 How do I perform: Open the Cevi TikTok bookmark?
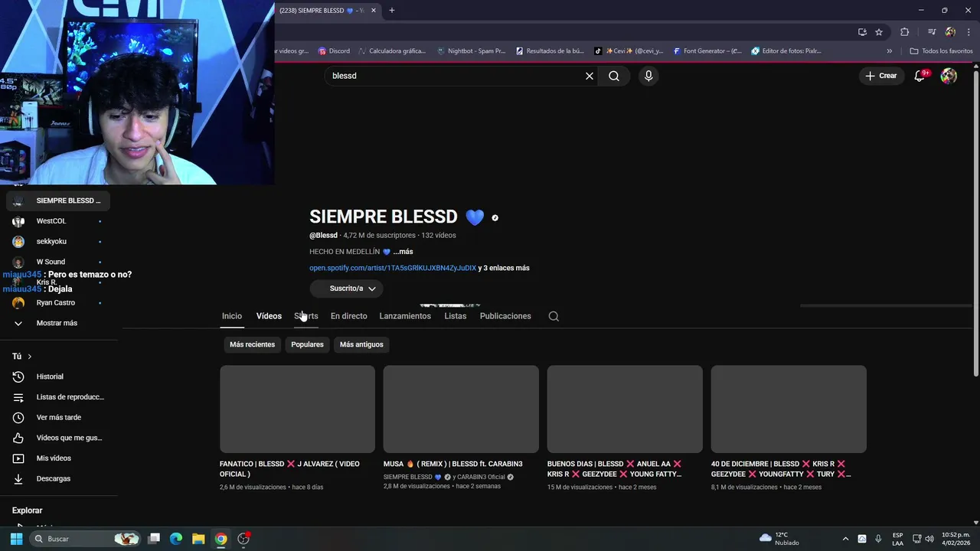tap(629, 51)
